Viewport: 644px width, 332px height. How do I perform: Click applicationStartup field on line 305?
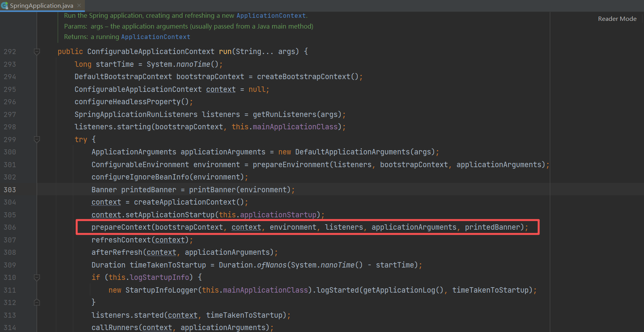[278, 215]
